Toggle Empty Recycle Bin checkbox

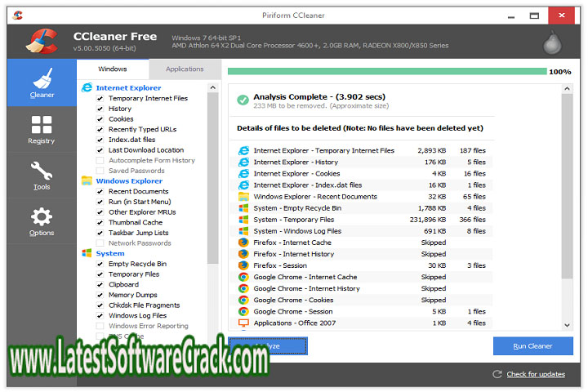tap(100, 264)
